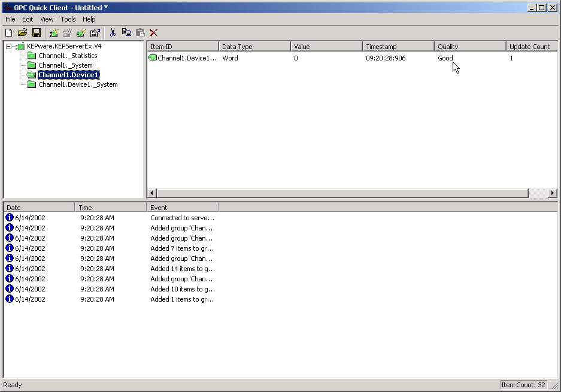Open the Properties toolbar icon

point(95,33)
